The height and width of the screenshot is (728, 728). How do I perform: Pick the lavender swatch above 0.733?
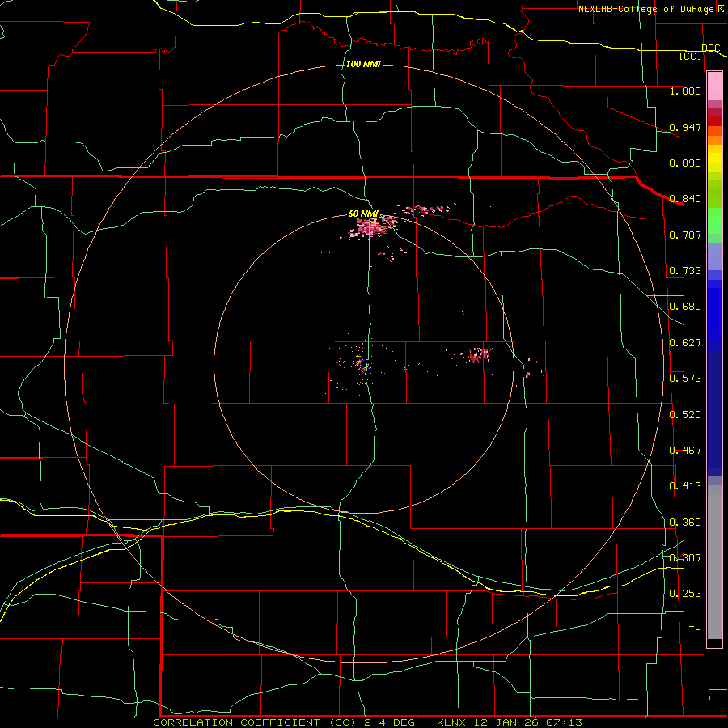pos(714,256)
